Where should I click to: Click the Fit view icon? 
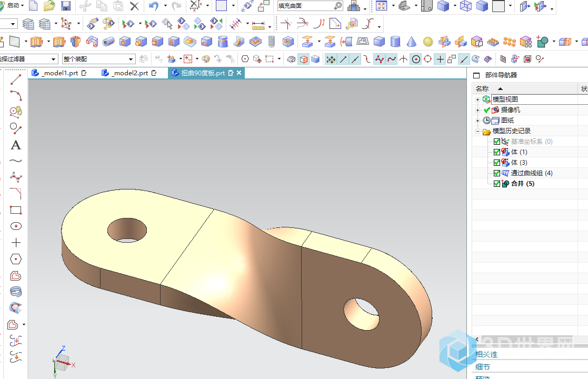tap(381, 6)
